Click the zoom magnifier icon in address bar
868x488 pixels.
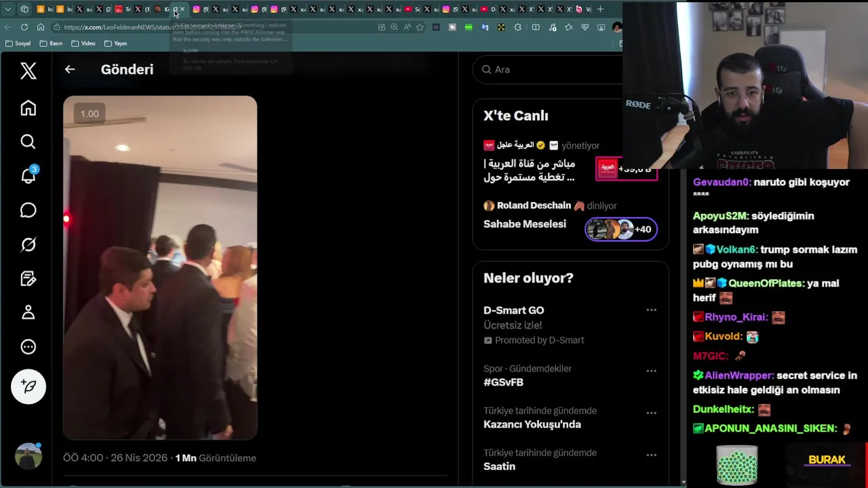tap(394, 27)
